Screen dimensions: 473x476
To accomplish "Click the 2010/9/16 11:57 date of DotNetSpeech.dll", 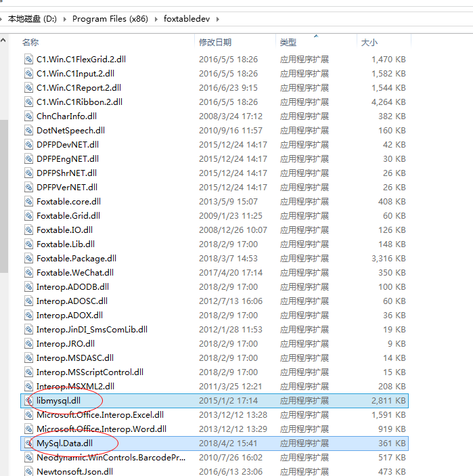I will [x=231, y=130].
